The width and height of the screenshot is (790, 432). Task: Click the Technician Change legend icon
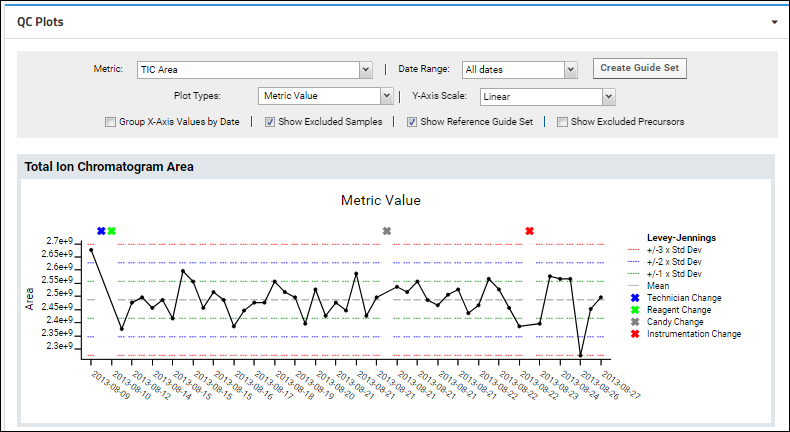point(635,298)
